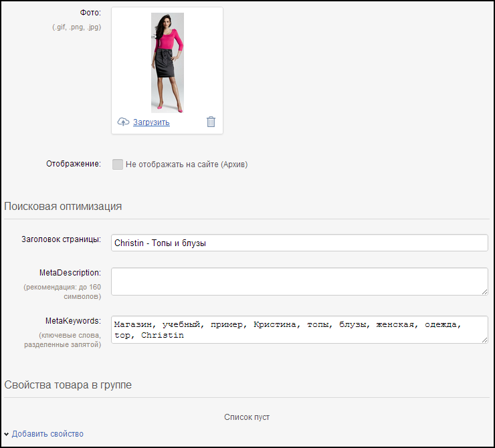
Task: Click the Свойства товара в группе heading
Action: click(68, 385)
